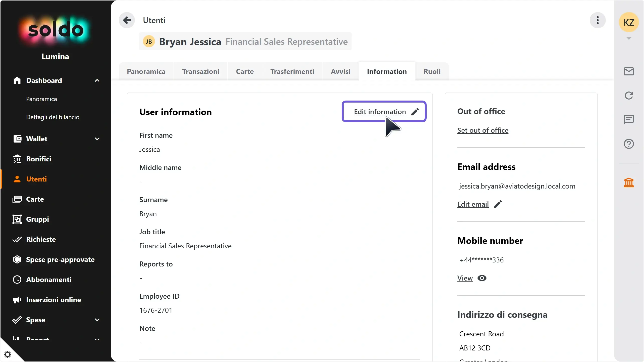
Task: Click Financial Sales Representative under Job title
Action: pyautogui.click(x=185, y=246)
